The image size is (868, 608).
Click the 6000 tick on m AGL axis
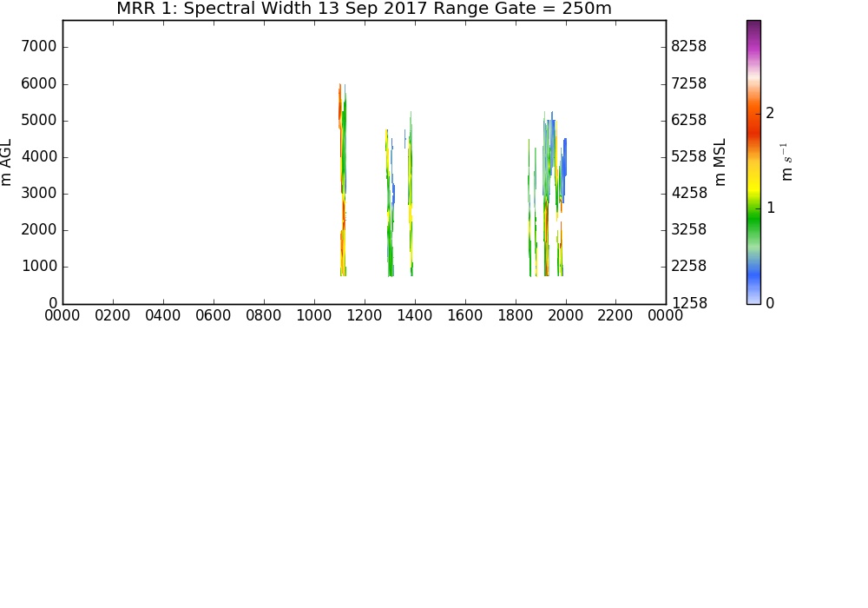point(39,83)
